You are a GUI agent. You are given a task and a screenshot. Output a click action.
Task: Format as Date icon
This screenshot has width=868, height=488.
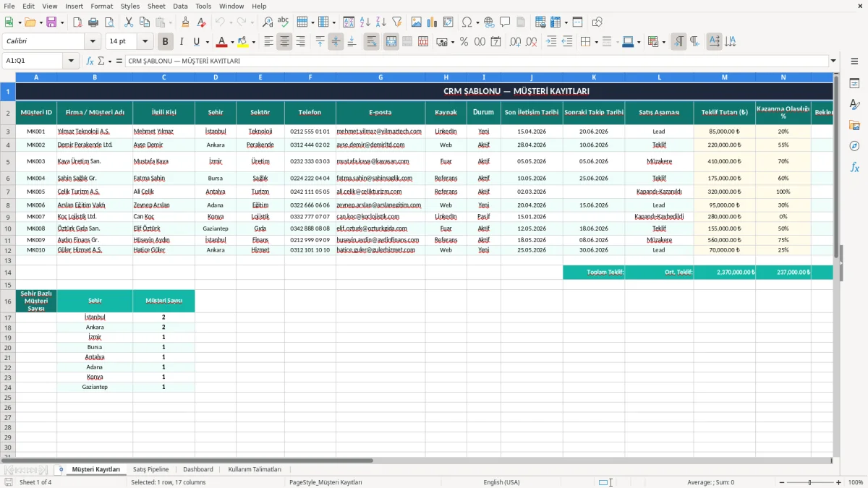click(x=496, y=42)
